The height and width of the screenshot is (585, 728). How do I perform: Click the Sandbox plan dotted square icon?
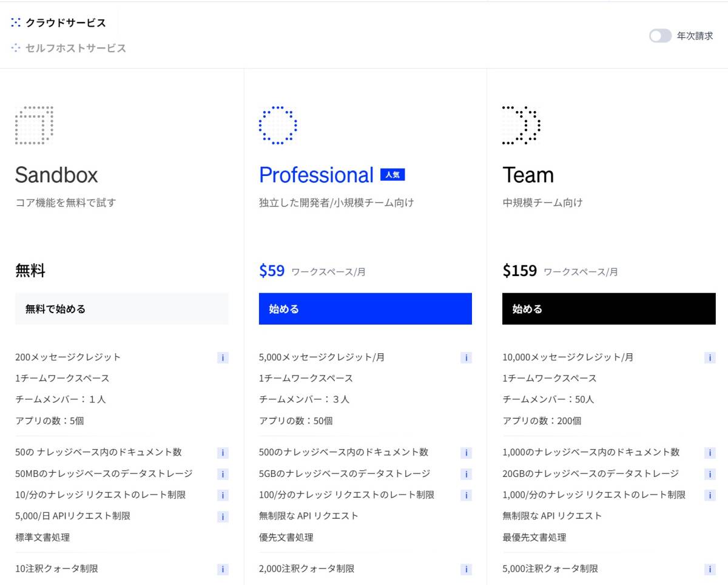(34, 125)
